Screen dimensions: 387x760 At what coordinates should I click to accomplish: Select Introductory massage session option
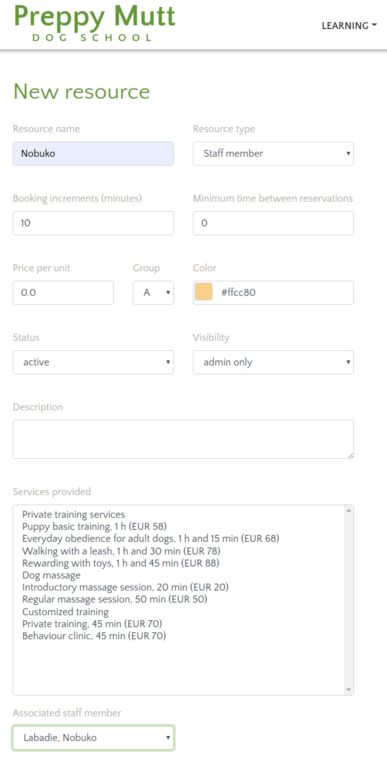[126, 587]
